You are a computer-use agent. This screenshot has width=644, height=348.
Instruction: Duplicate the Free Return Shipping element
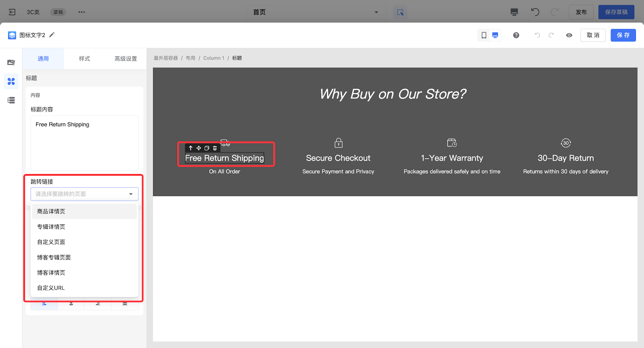pyautogui.click(x=207, y=148)
